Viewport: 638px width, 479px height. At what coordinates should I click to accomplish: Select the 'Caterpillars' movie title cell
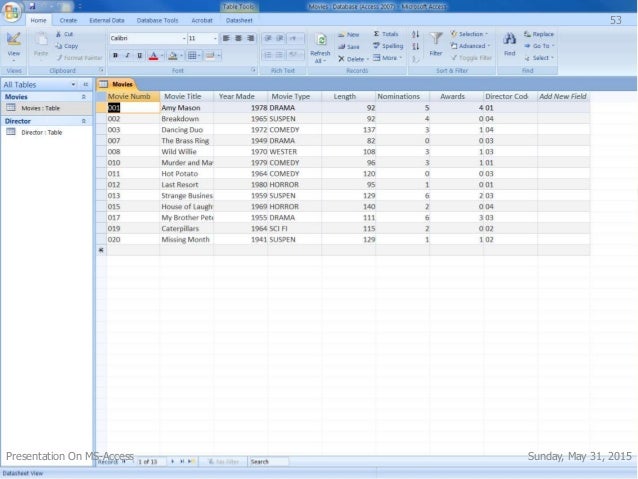point(186,229)
